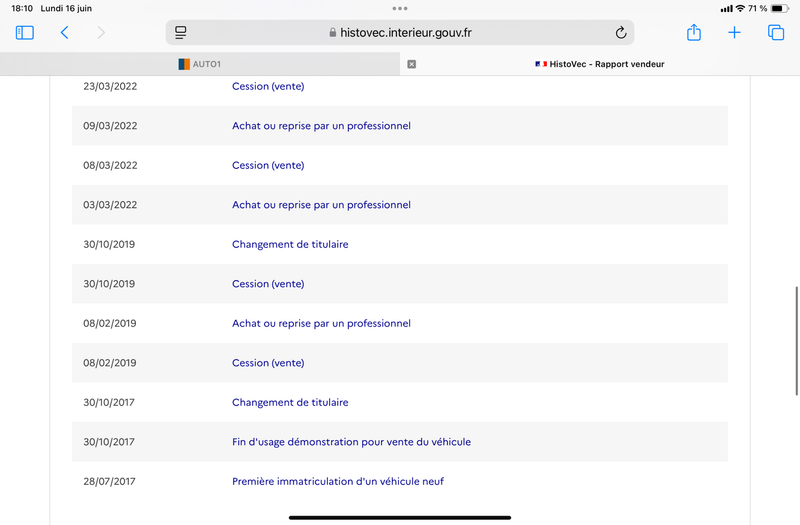Click Changement de titulaire dated 30/10/2019

click(290, 244)
